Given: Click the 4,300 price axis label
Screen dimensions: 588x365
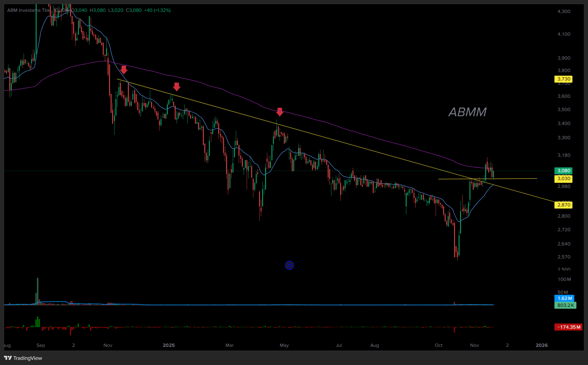Looking at the screenshot, I should 564,12.
